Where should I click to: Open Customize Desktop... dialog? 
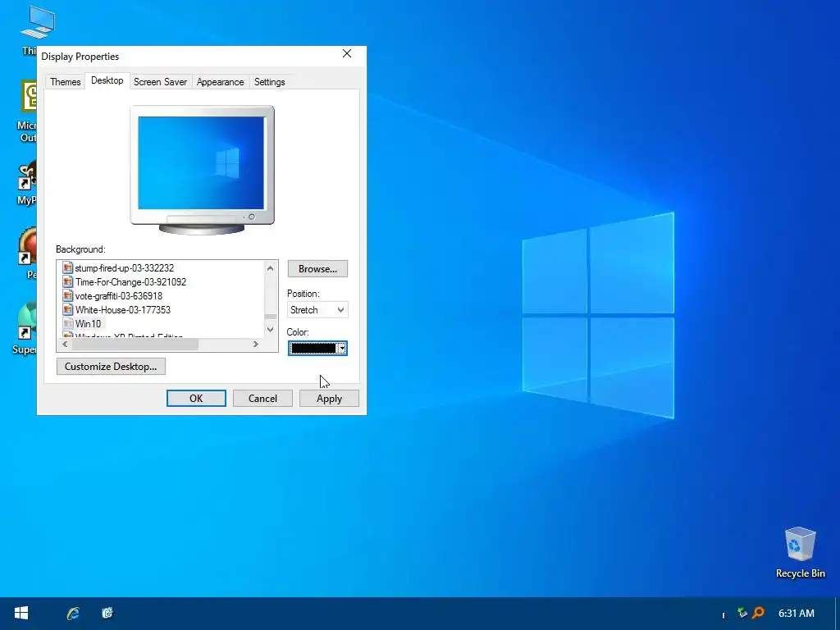click(x=111, y=367)
